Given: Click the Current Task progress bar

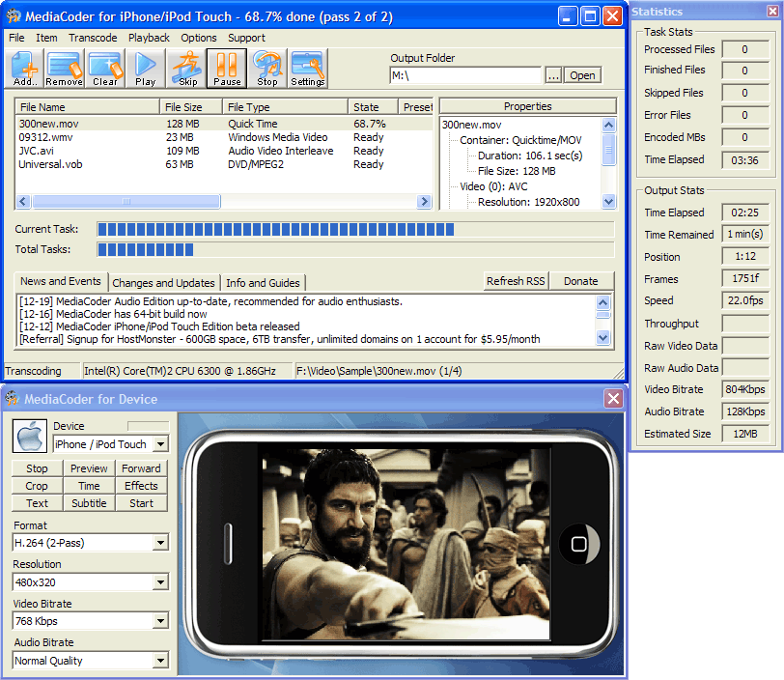Looking at the screenshot, I should coord(355,229).
